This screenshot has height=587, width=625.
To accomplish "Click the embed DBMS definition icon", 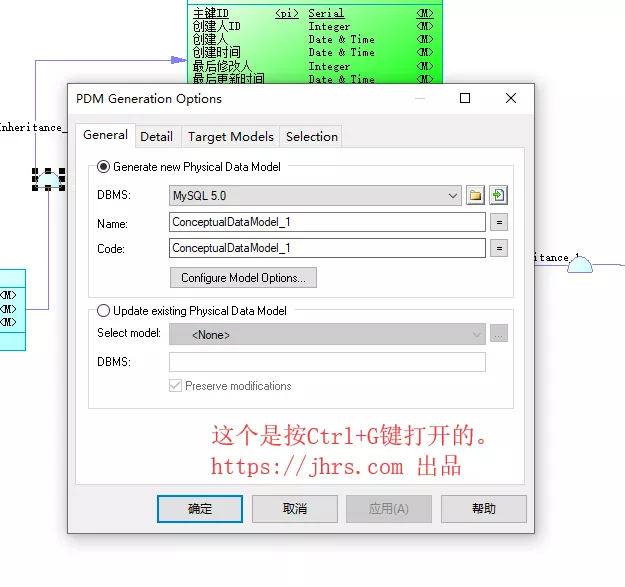I will point(498,195).
